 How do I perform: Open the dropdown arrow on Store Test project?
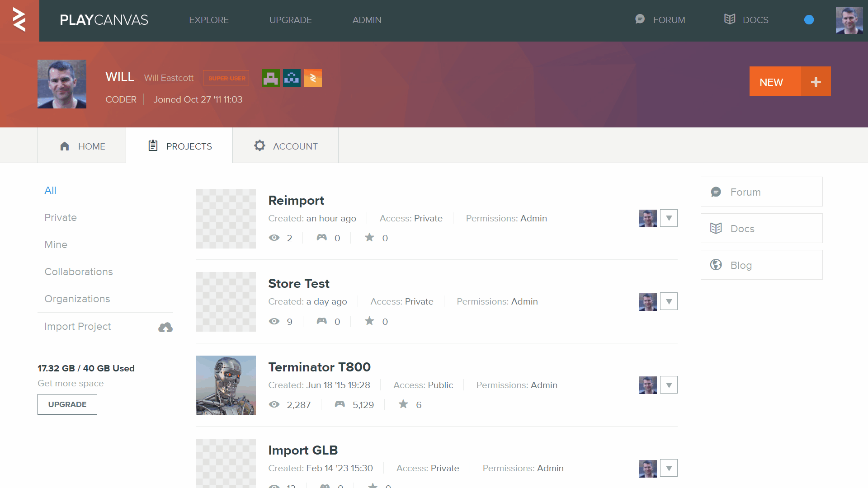coord(669,301)
